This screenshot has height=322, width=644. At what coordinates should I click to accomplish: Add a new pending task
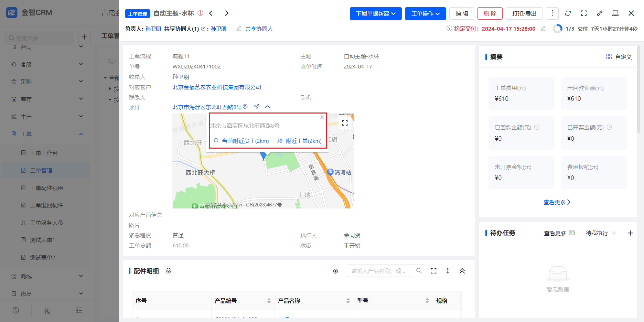coord(630,233)
